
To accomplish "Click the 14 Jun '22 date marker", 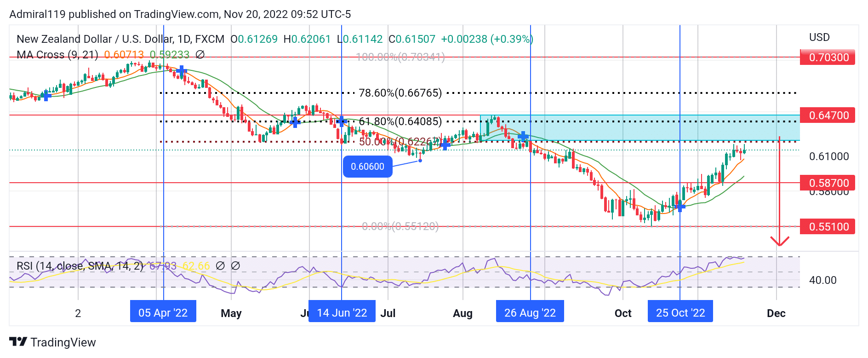I will pyautogui.click(x=342, y=312).
